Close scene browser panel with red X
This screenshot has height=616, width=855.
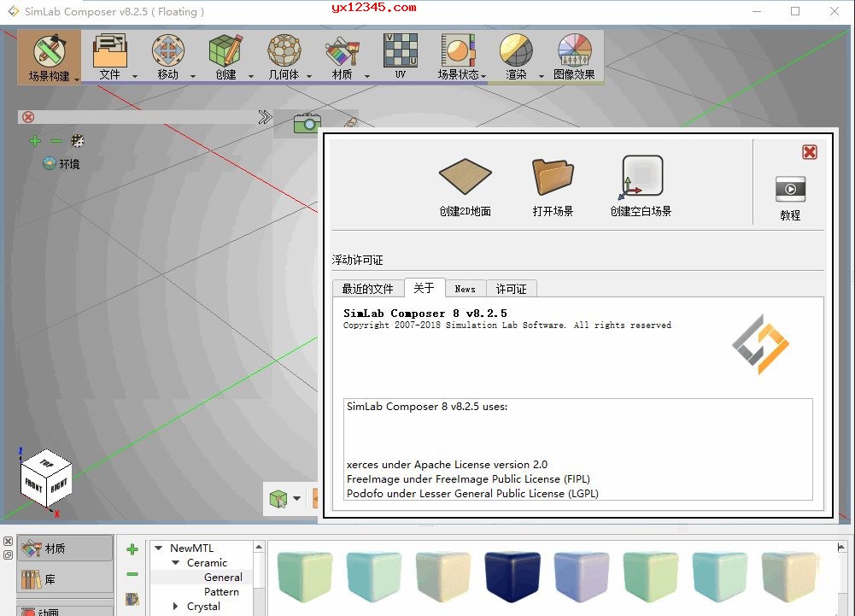28,117
